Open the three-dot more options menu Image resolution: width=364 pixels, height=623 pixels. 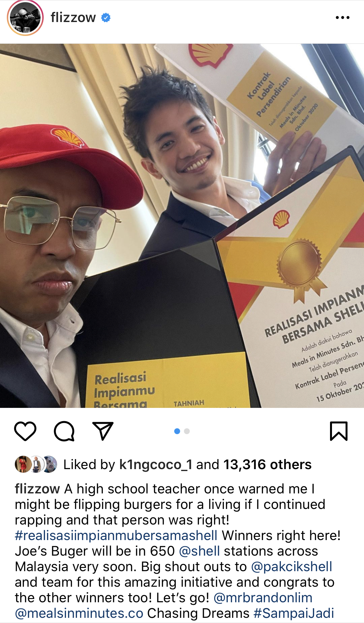pyautogui.click(x=343, y=17)
